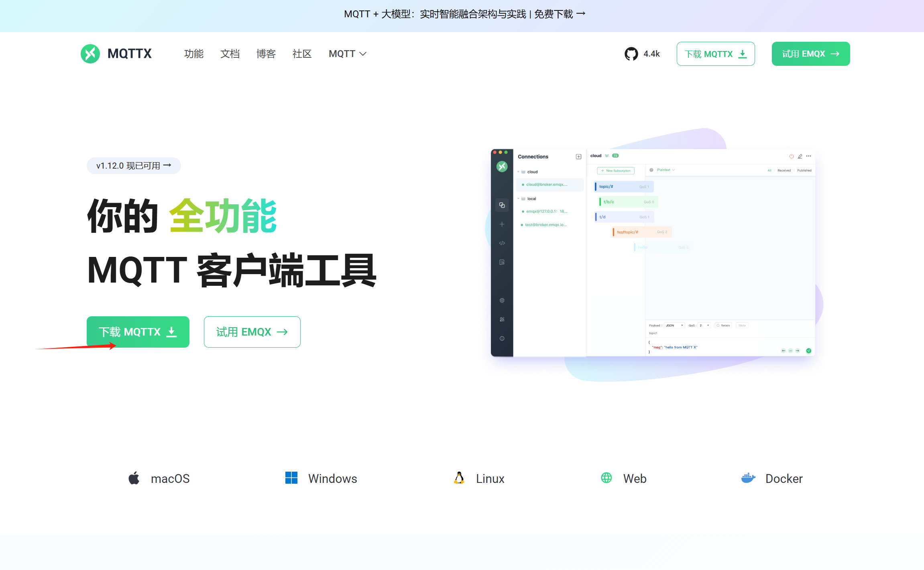
Task: Open 文档 in the navigation bar
Action: 230,54
